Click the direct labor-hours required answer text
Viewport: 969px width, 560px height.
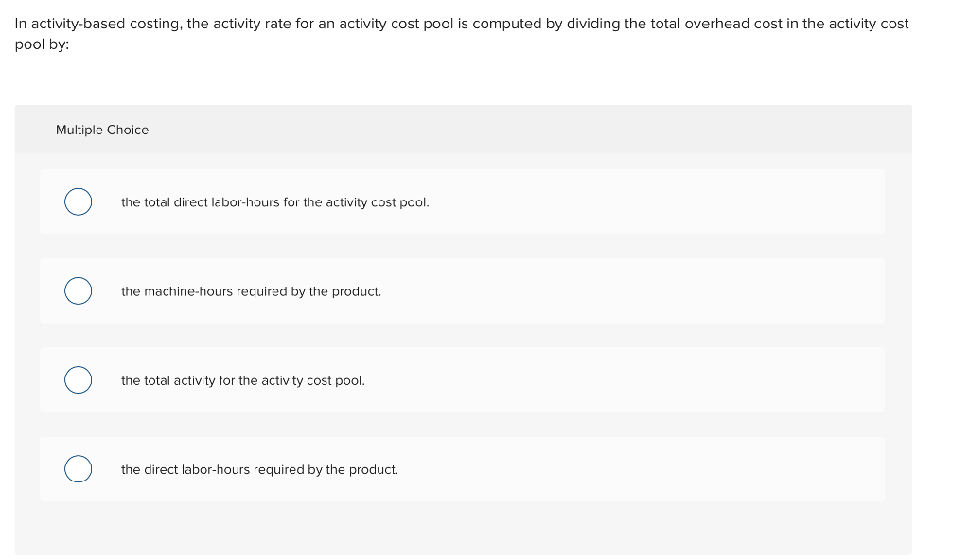tap(259, 469)
